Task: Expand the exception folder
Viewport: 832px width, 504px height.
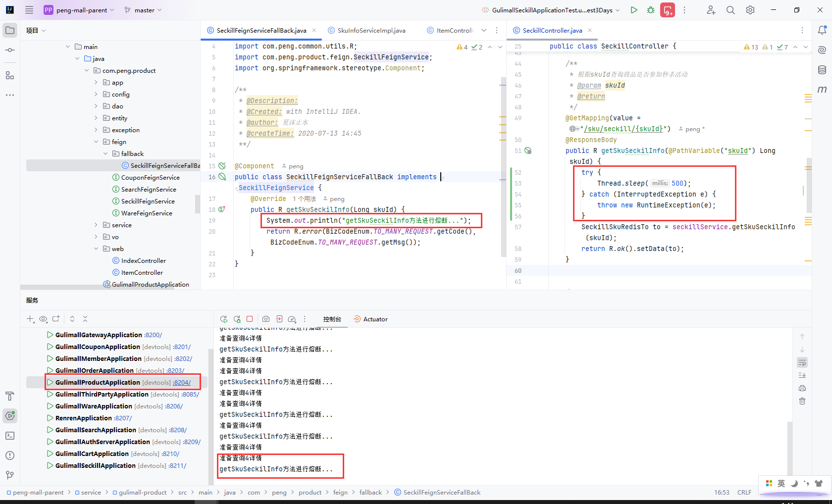Action: click(96, 130)
